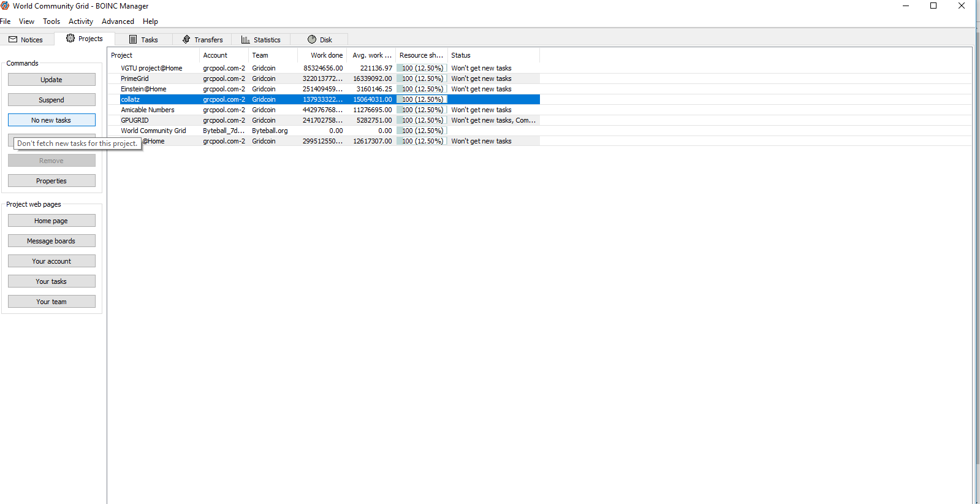Open the Tasks tab

(143, 39)
